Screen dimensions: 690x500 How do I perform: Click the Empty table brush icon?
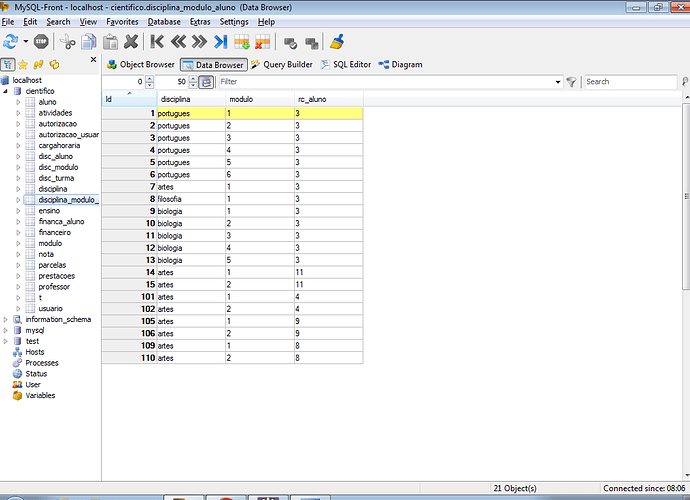click(337, 42)
